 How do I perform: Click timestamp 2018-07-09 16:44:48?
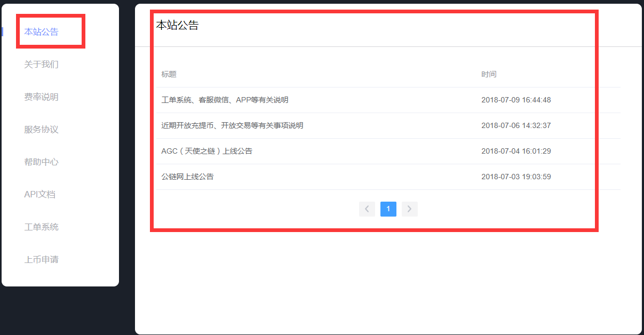point(516,100)
